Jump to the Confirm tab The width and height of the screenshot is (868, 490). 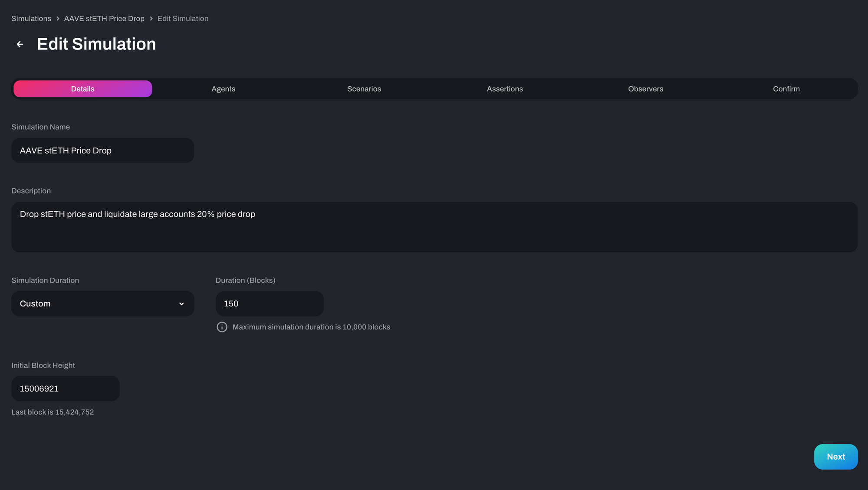[x=786, y=89]
